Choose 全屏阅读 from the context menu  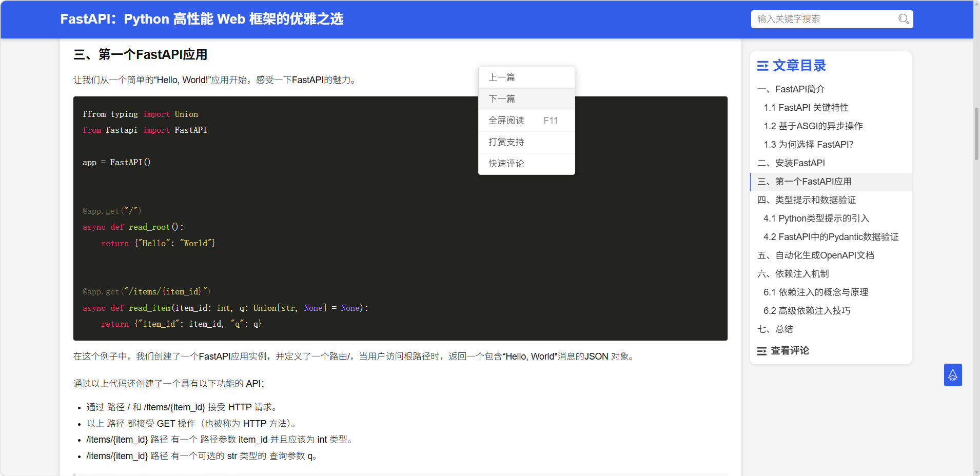coord(526,121)
